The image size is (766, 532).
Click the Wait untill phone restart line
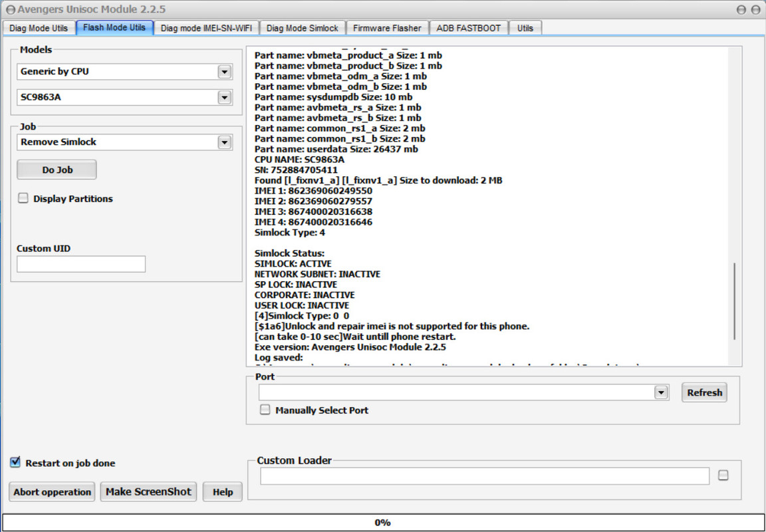tap(355, 337)
